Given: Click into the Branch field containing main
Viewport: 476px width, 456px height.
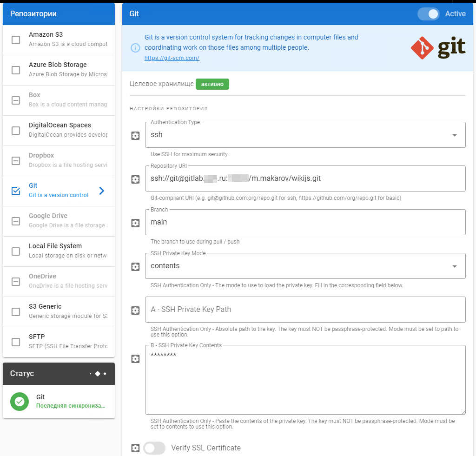Looking at the screenshot, I should 305,222.
